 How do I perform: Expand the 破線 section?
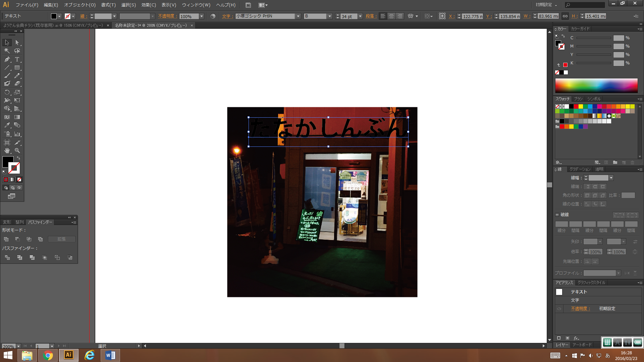pyautogui.click(x=558, y=215)
